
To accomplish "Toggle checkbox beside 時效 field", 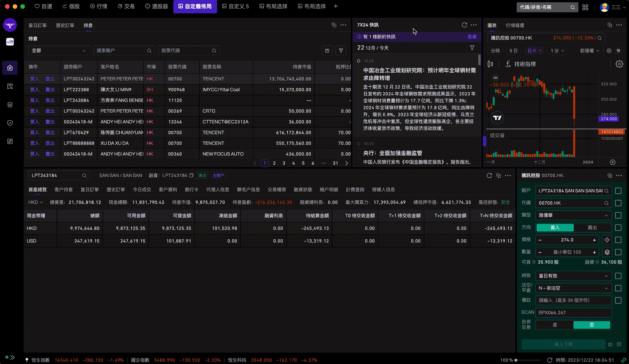I will point(618,276).
